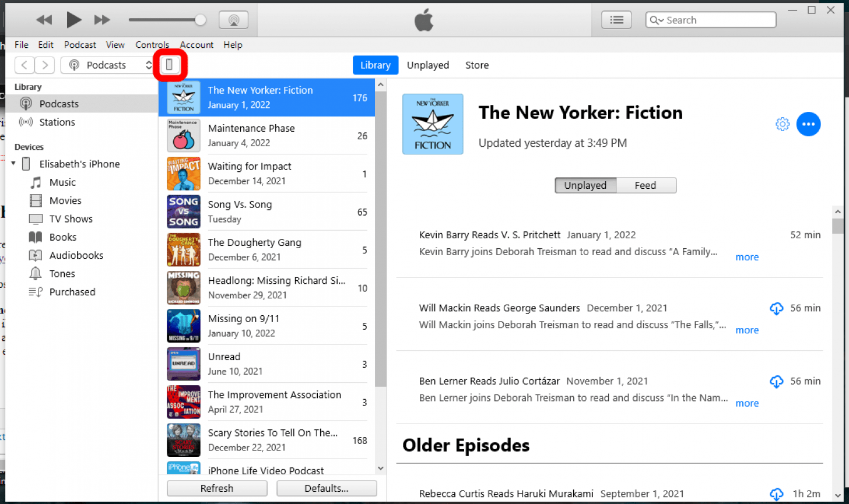Screen dimensions: 849x504
Task: Click the Refresh button
Action: click(x=217, y=488)
